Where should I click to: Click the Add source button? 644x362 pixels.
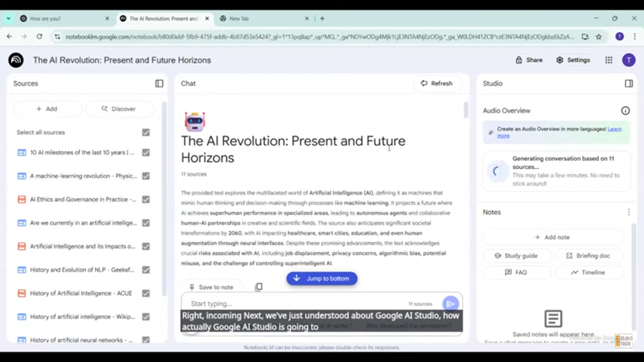pos(47,109)
